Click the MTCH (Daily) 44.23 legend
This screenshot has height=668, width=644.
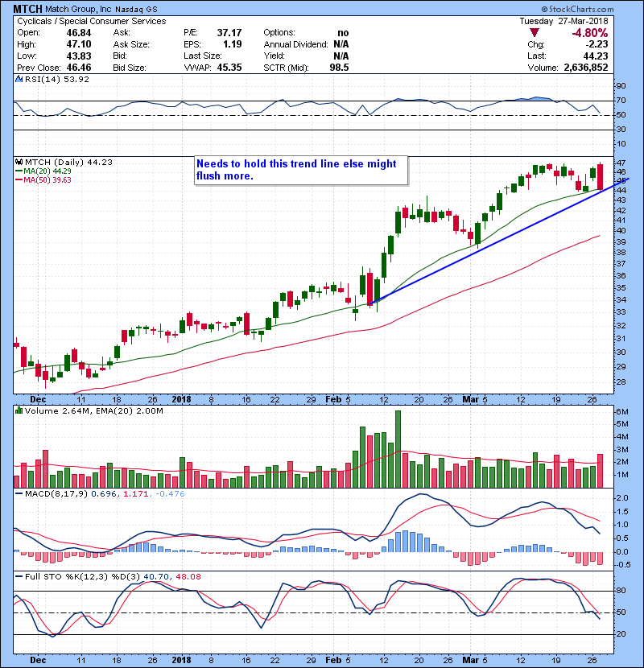pos(68,162)
